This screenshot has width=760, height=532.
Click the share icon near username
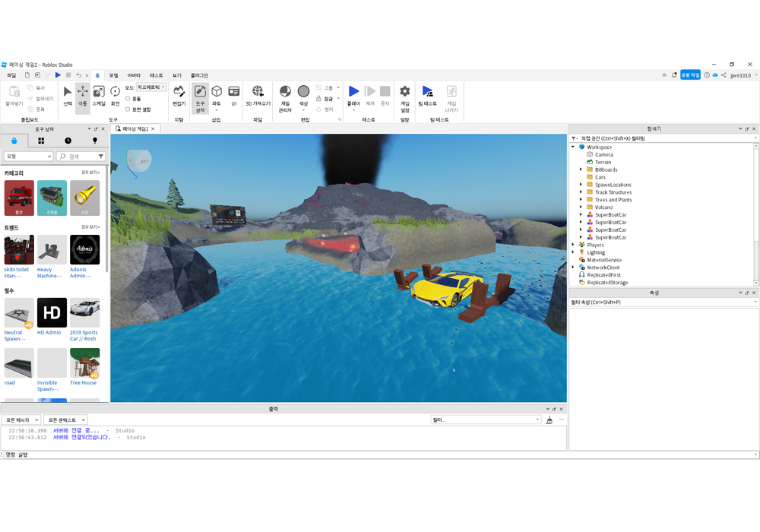724,75
